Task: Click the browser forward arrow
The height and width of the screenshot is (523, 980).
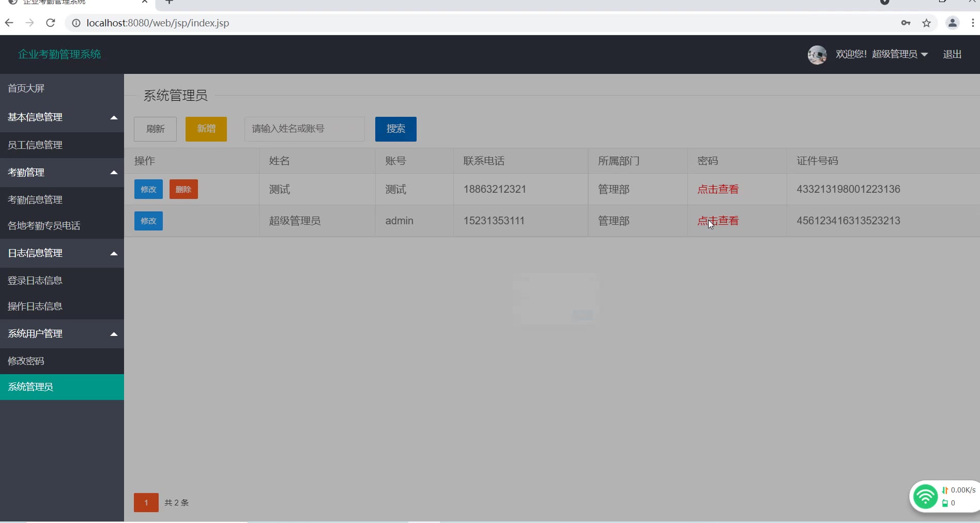Action: pos(29,23)
